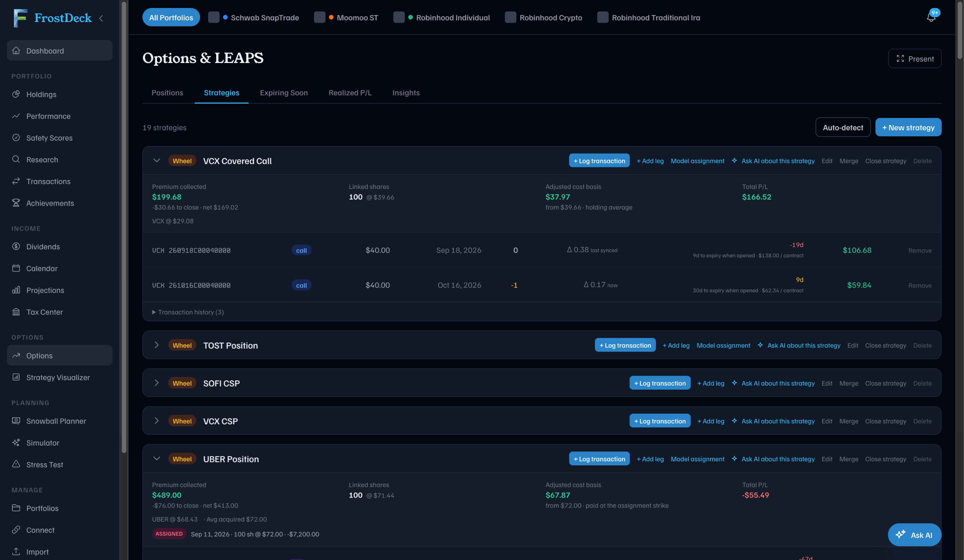
Task: Switch to the Positions tab
Action: pyautogui.click(x=167, y=93)
